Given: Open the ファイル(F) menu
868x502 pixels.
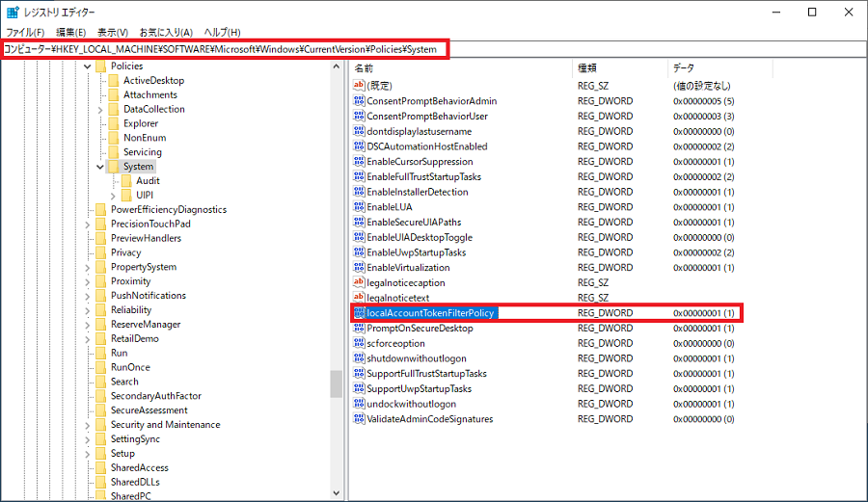Looking at the screenshot, I should click(25, 32).
